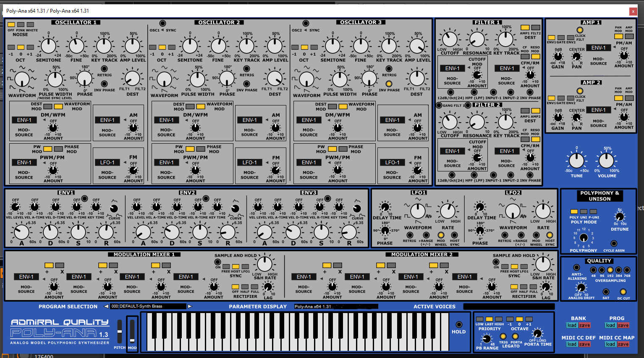Click MIDI CC DEF load button
This screenshot has width=644, height=358.
[572, 344]
